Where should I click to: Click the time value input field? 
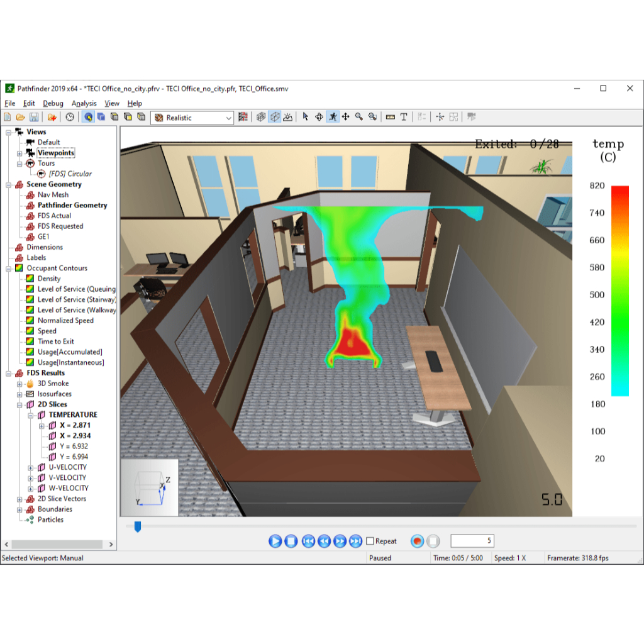pos(472,541)
